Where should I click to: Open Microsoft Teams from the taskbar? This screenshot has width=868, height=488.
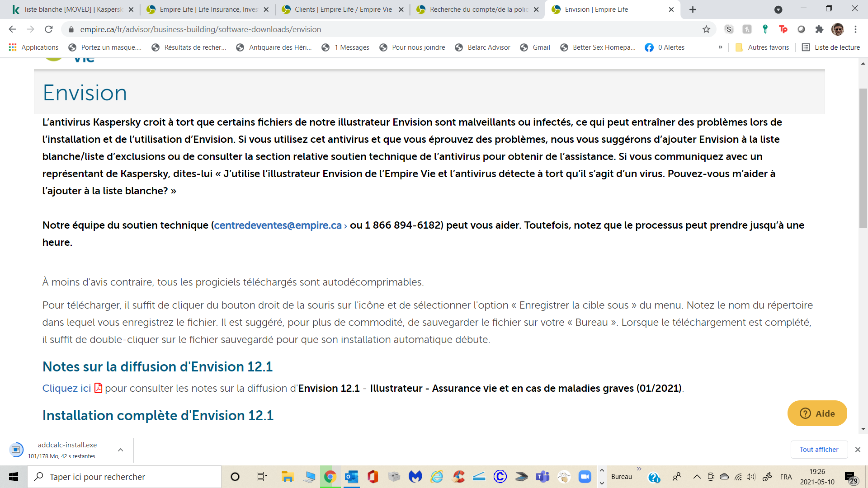tap(542, 477)
